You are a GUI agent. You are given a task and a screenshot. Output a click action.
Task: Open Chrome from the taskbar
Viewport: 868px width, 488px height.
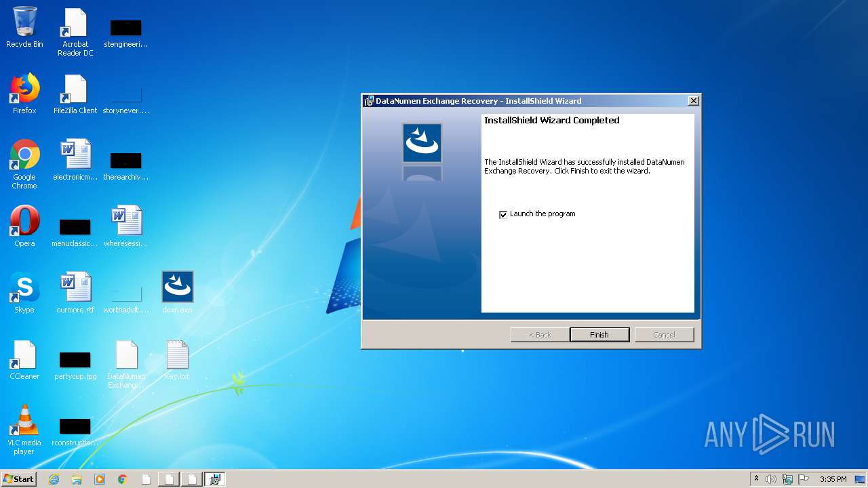[x=123, y=479]
